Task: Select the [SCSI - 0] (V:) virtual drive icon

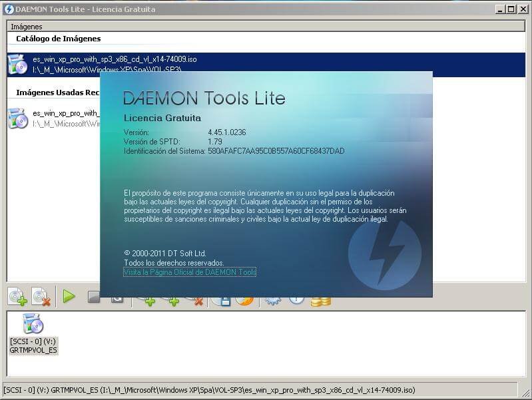Action: click(x=33, y=323)
